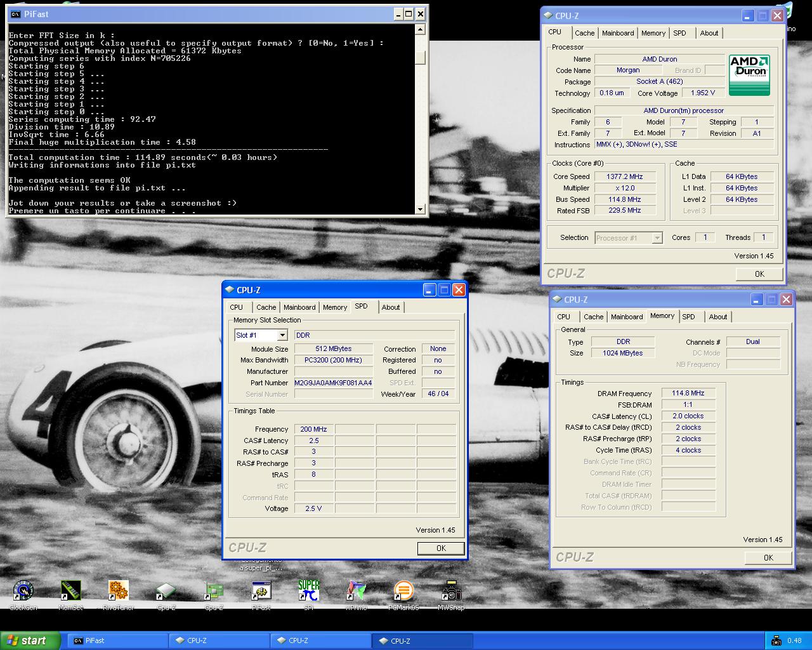The height and width of the screenshot is (650, 812).
Task: Activate the second CPU-Z taskbar button
Action: pyautogui.click(x=321, y=640)
